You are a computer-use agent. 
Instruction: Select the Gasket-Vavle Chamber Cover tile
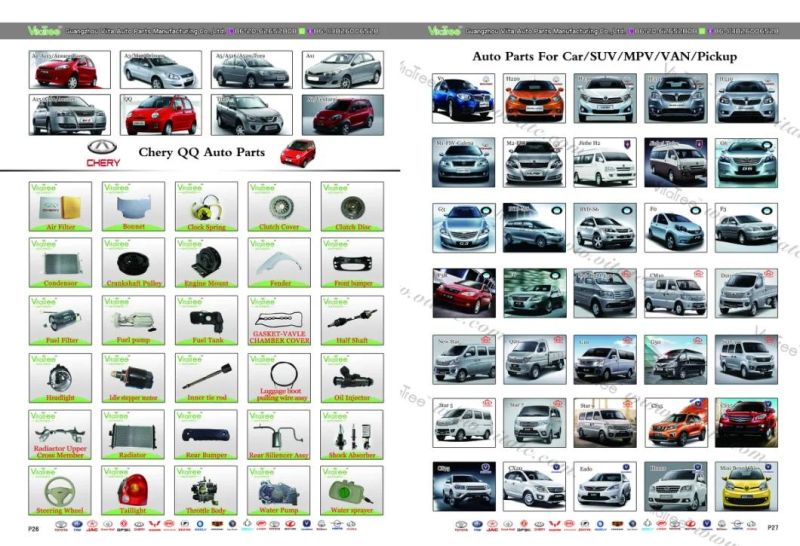coord(279,320)
